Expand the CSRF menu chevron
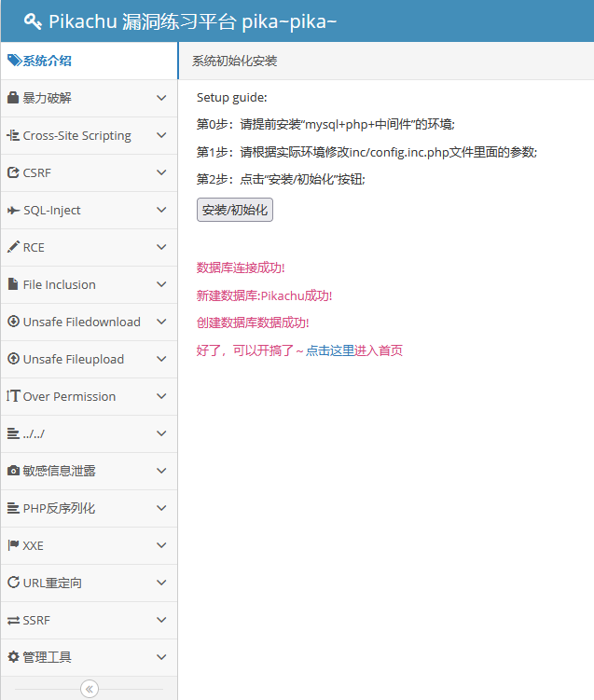 (x=161, y=172)
